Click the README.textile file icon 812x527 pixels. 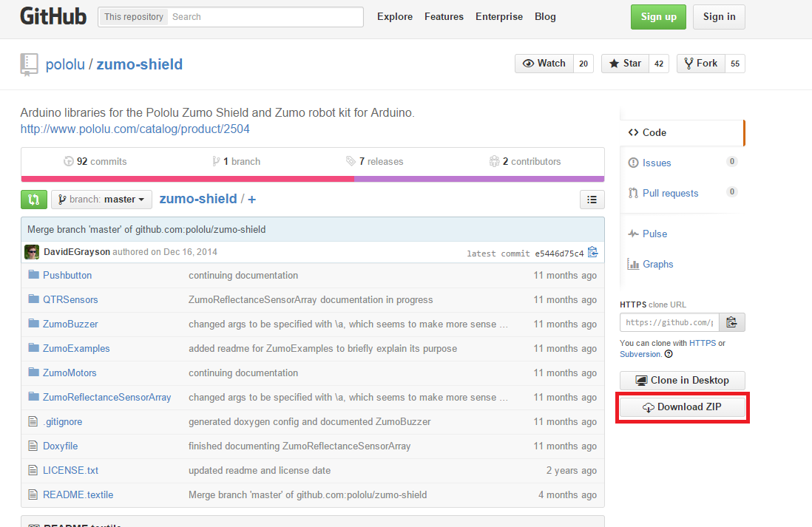[33, 494]
